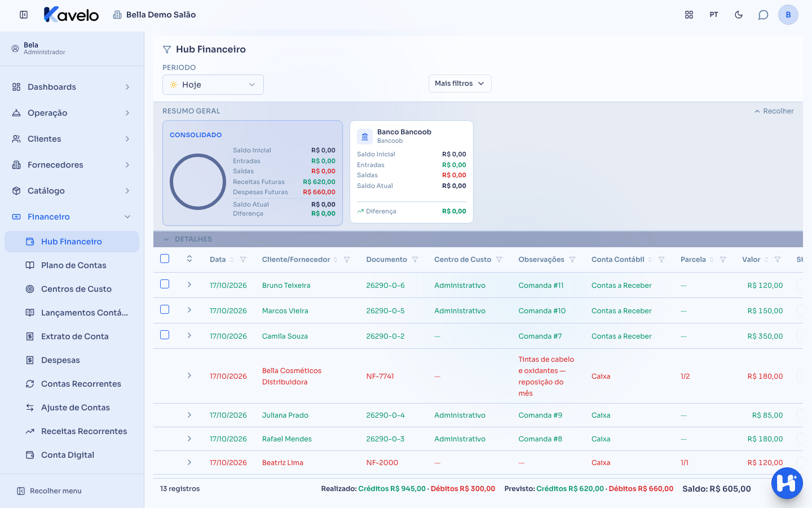812x508 pixels.
Task: Sort by Valor column arrows
Action: click(766, 260)
